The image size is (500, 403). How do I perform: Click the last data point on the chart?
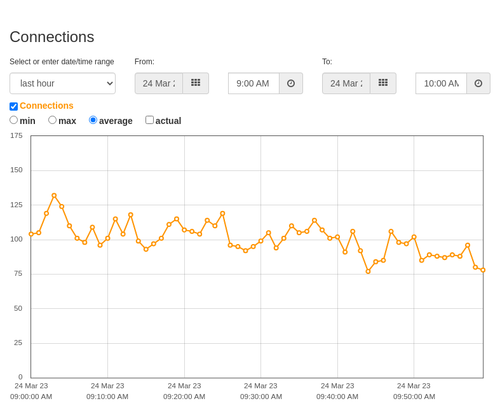[483, 270]
